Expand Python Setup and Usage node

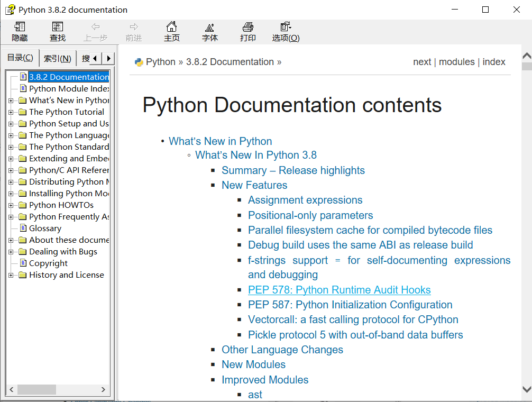(11, 124)
